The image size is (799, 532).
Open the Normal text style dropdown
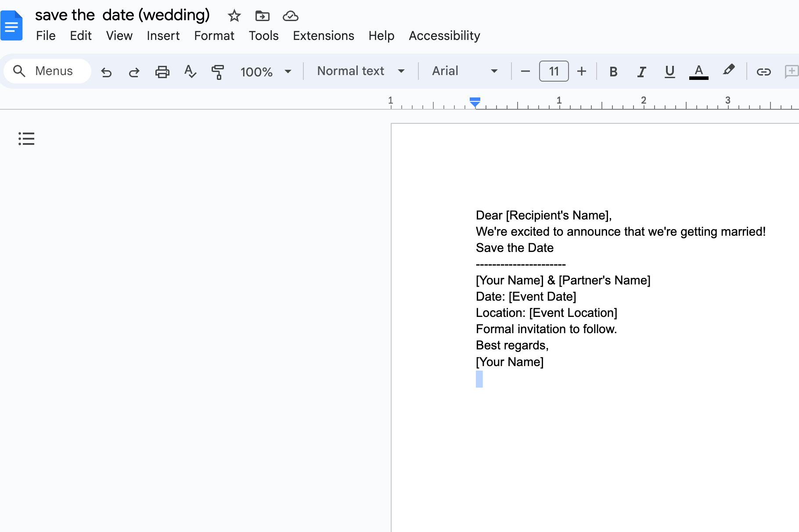coord(360,71)
